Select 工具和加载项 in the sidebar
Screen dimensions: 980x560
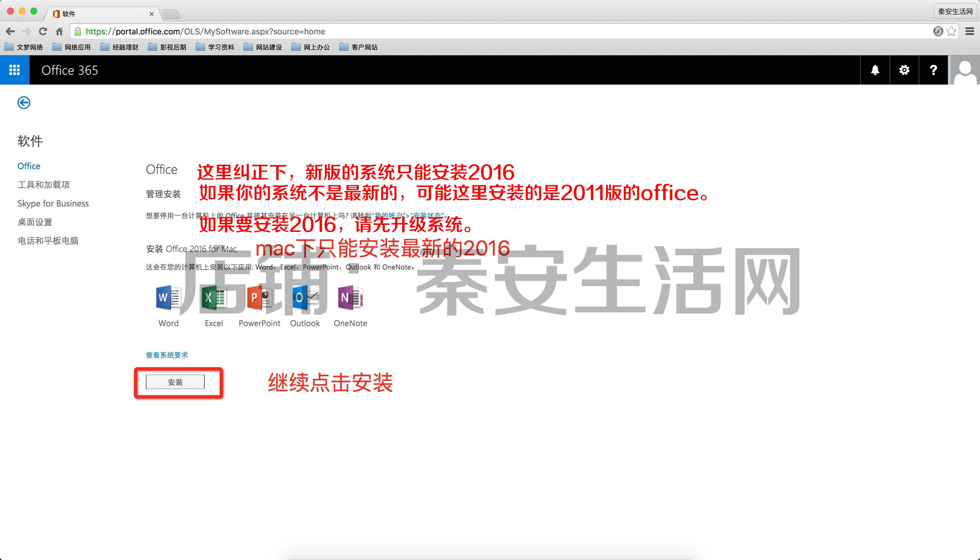coord(44,185)
